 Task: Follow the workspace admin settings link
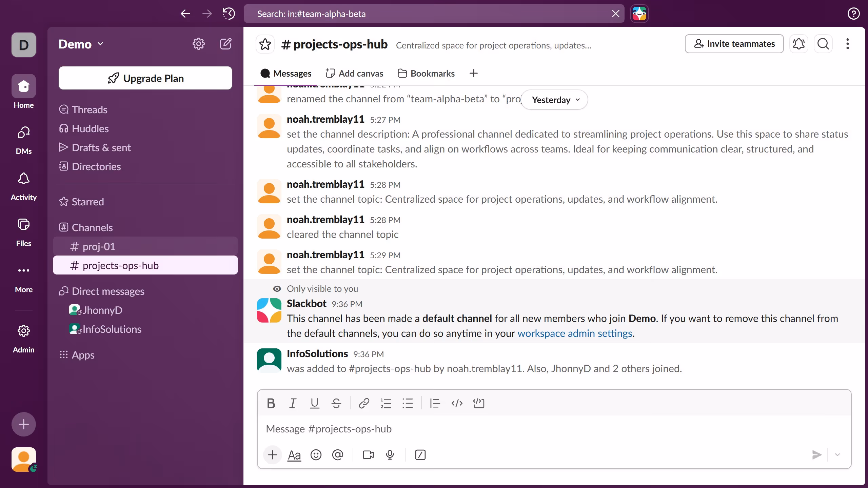(575, 333)
